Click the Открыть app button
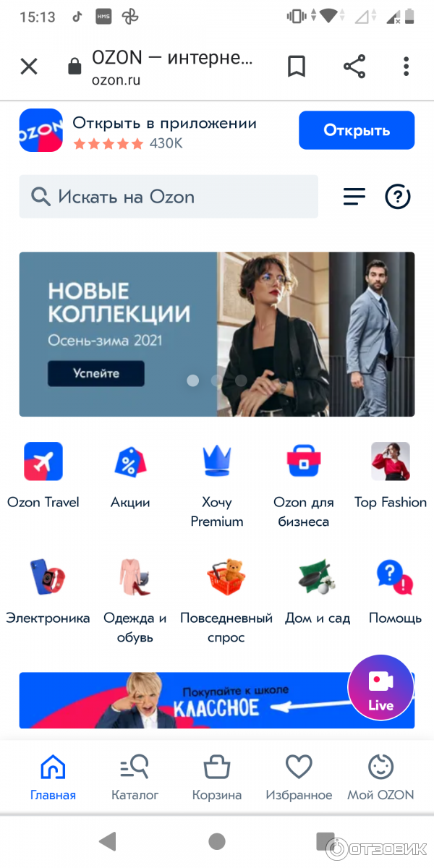The image size is (434, 868). point(357,130)
